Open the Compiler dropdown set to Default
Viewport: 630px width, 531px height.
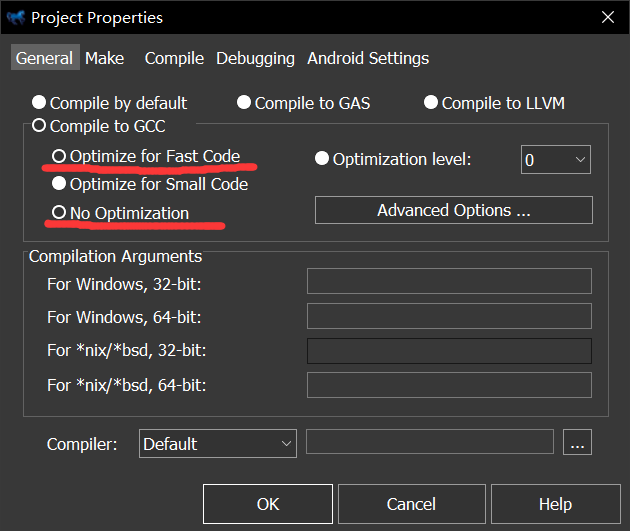point(218,443)
